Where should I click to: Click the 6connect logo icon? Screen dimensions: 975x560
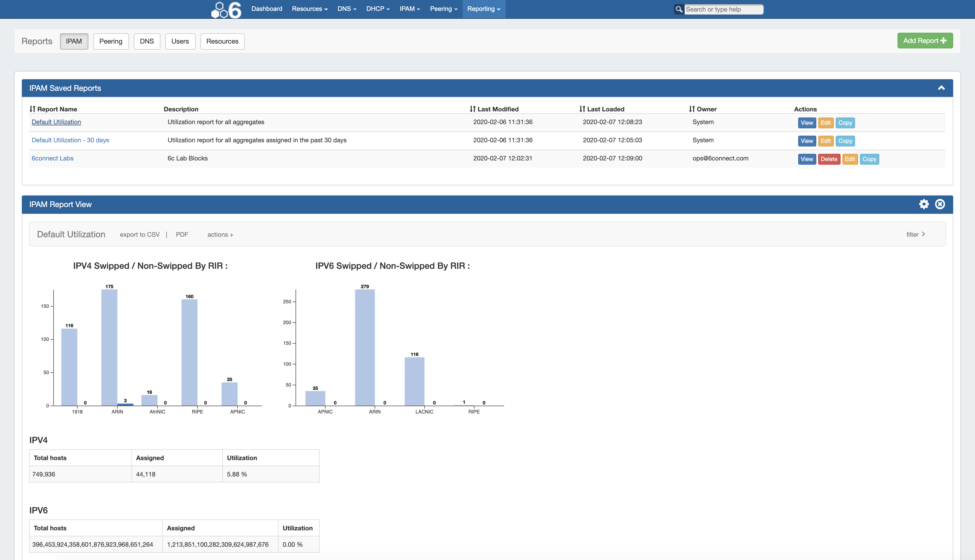click(x=226, y=9)
